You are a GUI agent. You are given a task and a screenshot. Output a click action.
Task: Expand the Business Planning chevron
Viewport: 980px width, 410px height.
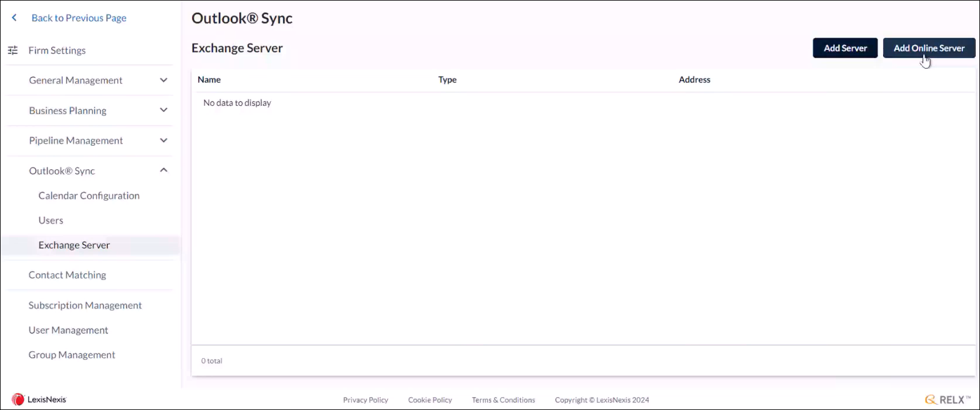pyautogui.click(x=164, y=110)
